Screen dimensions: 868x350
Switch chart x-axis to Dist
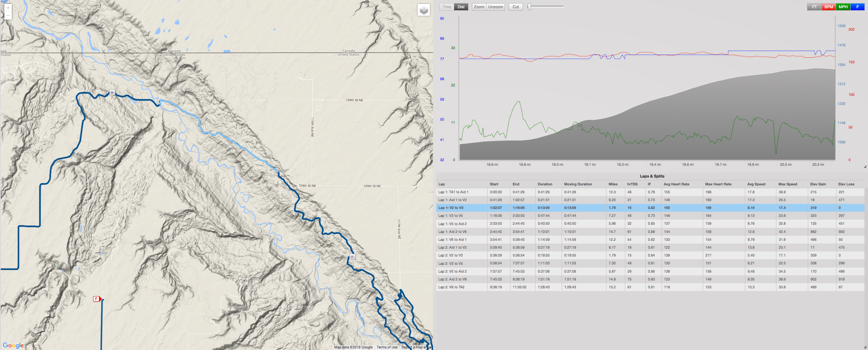pyautogui.click(x=461, y=7)
